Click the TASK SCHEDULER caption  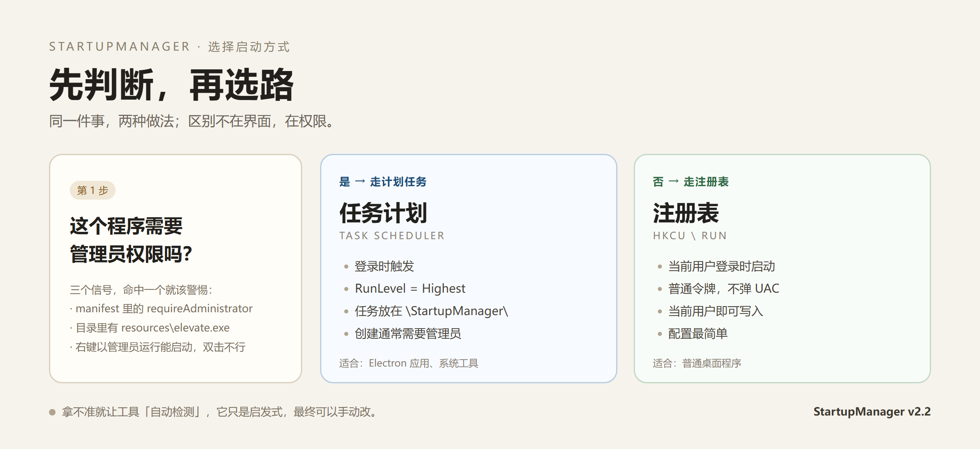pyautogui.click(x=392, y=236)
